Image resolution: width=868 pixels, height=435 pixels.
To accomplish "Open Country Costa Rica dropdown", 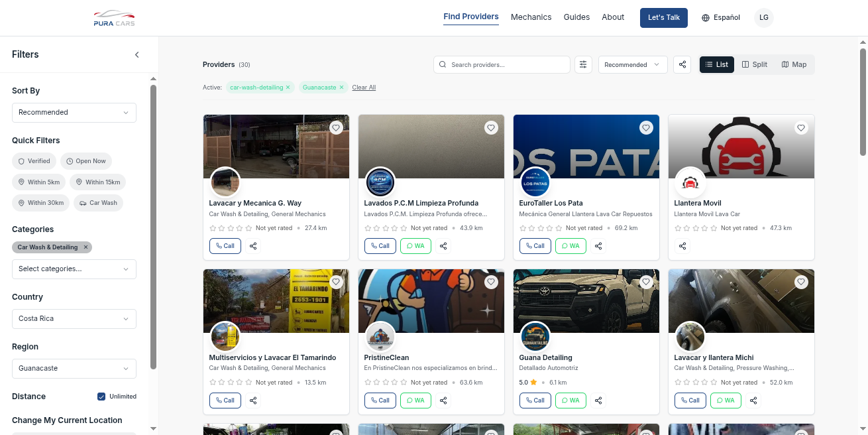I will [x=74, y=319].
